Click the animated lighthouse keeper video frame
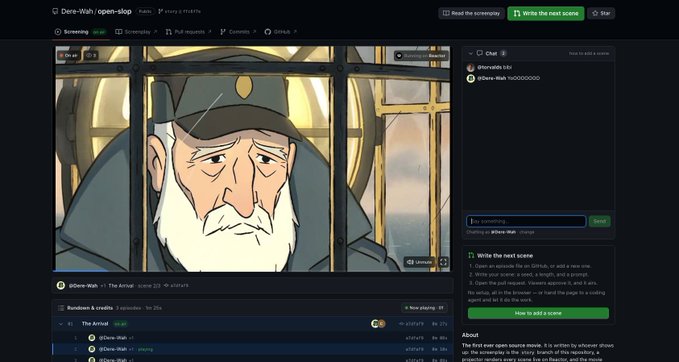This screenshot has height=362, width=679. 253,158
